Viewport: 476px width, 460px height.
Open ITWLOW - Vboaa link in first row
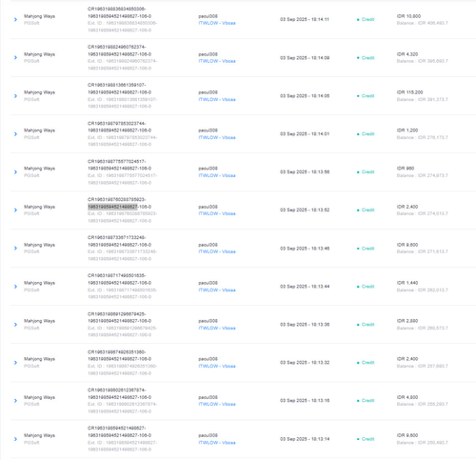pyautogui.click(x=217, y=23)
